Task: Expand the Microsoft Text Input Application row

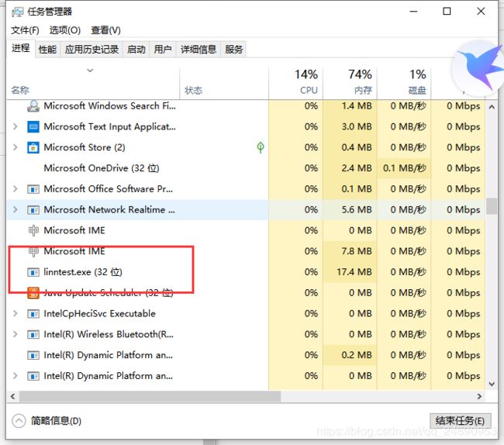Action: click(15, 126)
